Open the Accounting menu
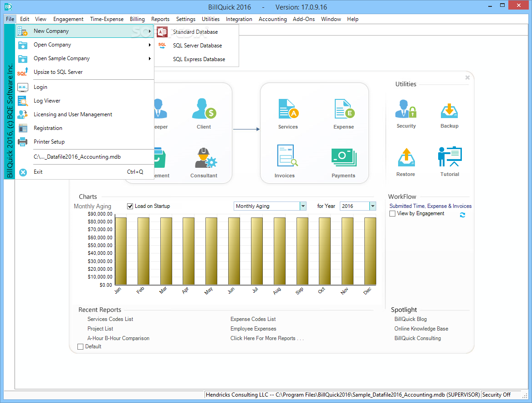This screenshot has height=403, width=532. [x=272, y=19]
